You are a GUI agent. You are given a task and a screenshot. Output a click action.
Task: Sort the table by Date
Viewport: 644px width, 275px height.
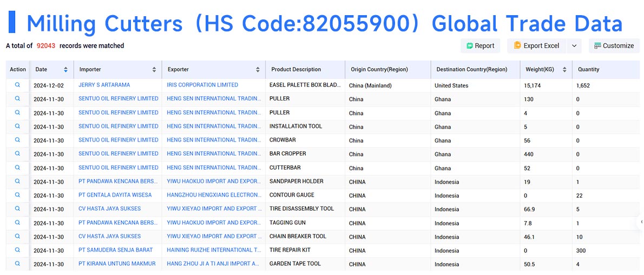coord(65,70)
